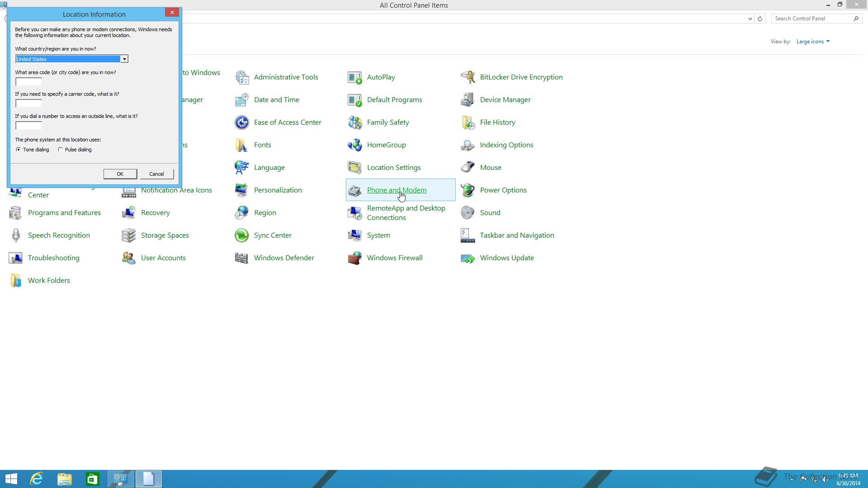Open the Troubleshooting icon
The width and height of the screenshot is (868, 488).
coord(16,258)
